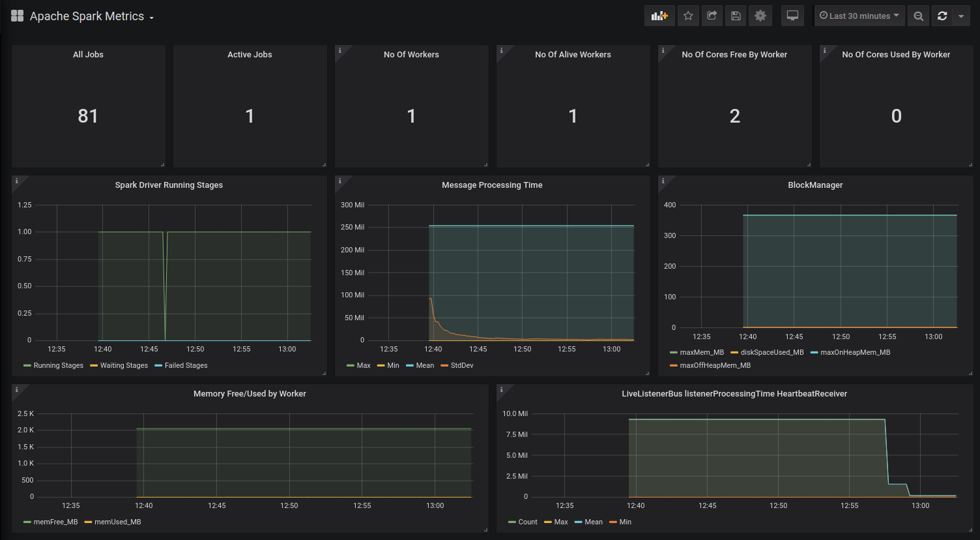Viewport: 980px width, 540px height.
Task: Open the Last 30 minutes time picker
Action: click(859, 16)
